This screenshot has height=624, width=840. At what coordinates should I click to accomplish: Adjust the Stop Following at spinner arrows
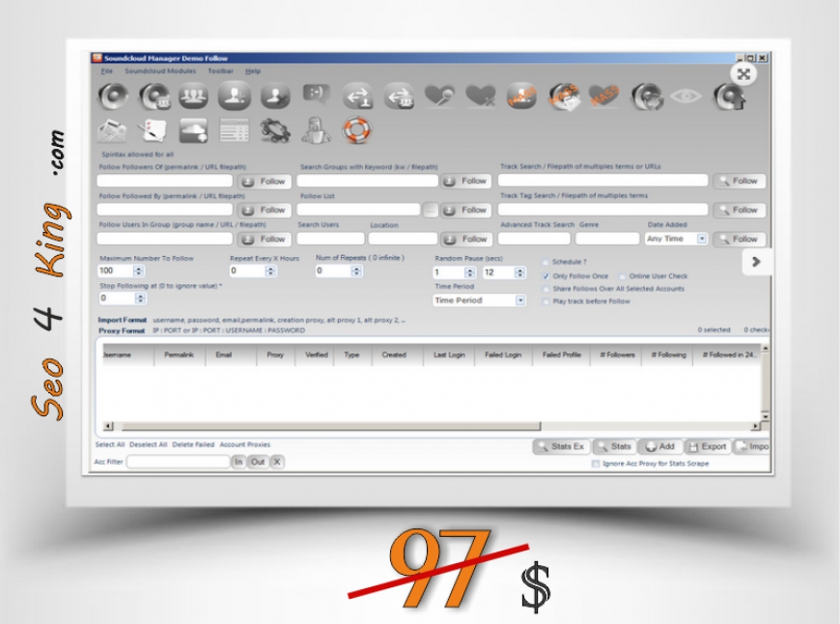click(x=140, y=298)
